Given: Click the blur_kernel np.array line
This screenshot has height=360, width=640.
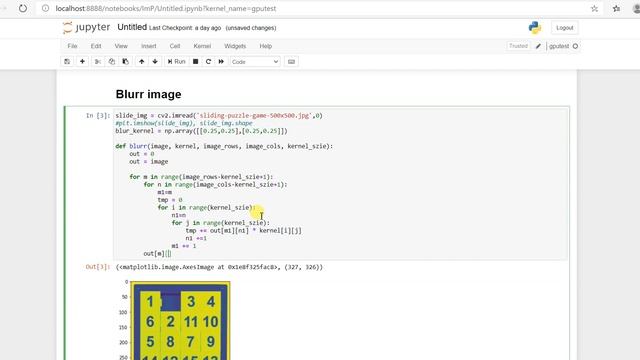Looking at the screenshot, I should (x=202, y=131).
